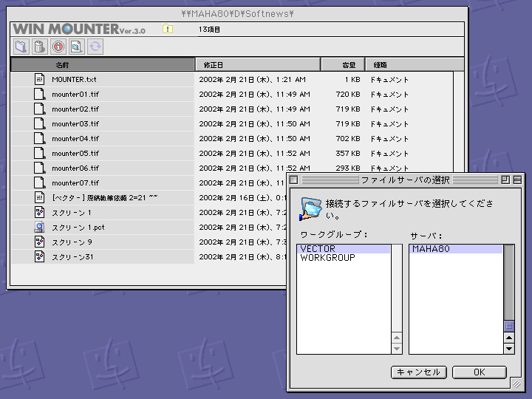Select MAHA80 server in list
The image size is (532, 399).
[456, 249]
